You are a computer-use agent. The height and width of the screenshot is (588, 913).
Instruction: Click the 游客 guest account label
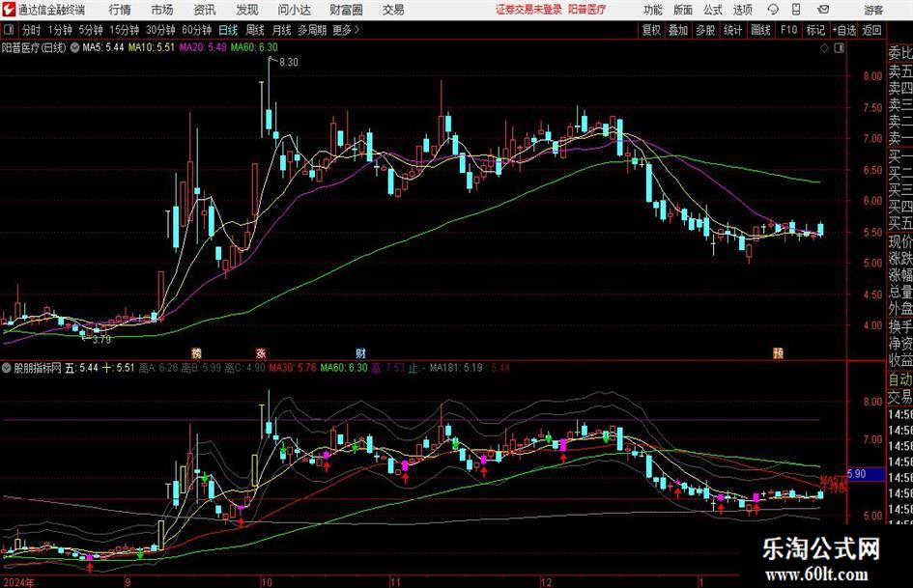click(x=872, y=10)
